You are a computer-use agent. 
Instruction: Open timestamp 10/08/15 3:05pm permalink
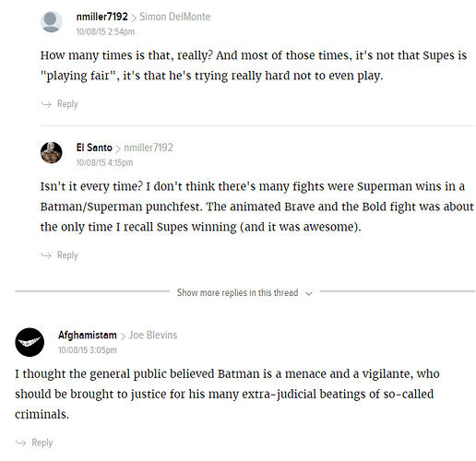(x=88, y=350)
